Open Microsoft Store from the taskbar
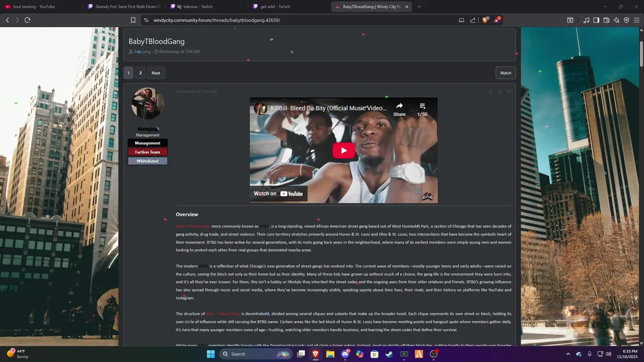644x362 pixels. click(x=374, y=354)
